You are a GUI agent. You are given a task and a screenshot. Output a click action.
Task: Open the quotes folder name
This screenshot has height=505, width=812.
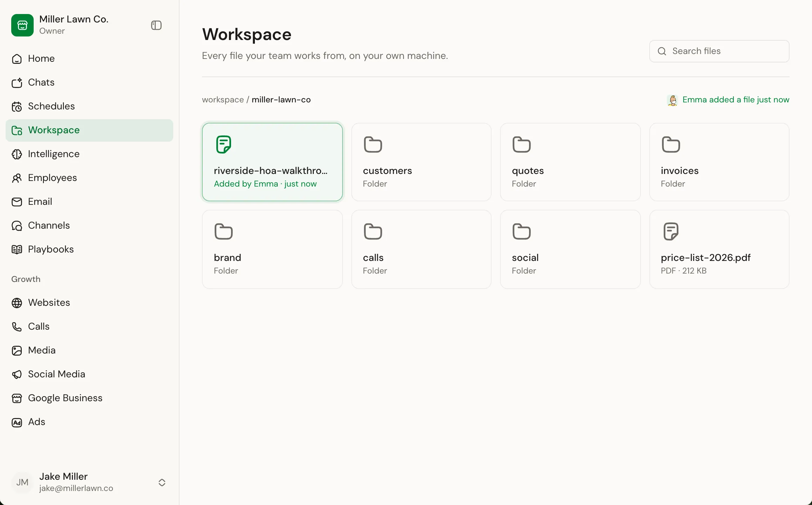[x=528, y=171]
